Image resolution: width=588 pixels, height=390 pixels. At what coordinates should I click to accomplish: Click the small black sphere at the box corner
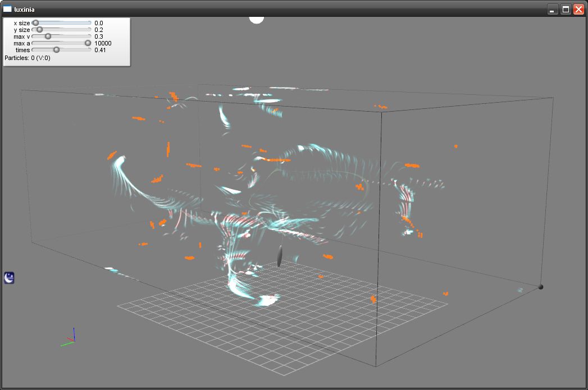click(541, 287)
